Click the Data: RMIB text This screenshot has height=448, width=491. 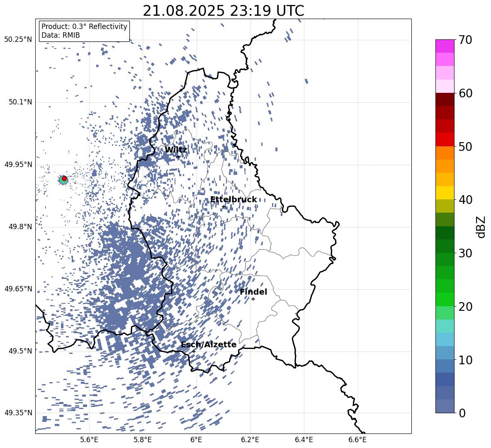pos(61,35)
